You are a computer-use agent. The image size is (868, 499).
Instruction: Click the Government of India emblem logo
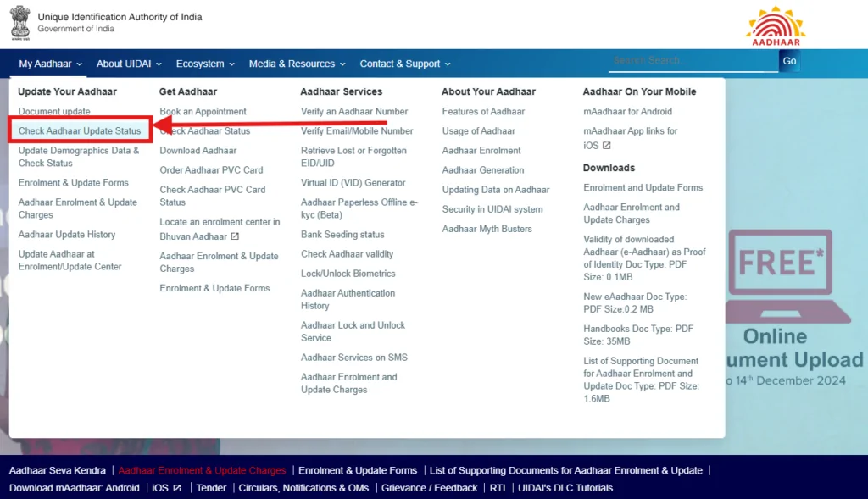19,23
